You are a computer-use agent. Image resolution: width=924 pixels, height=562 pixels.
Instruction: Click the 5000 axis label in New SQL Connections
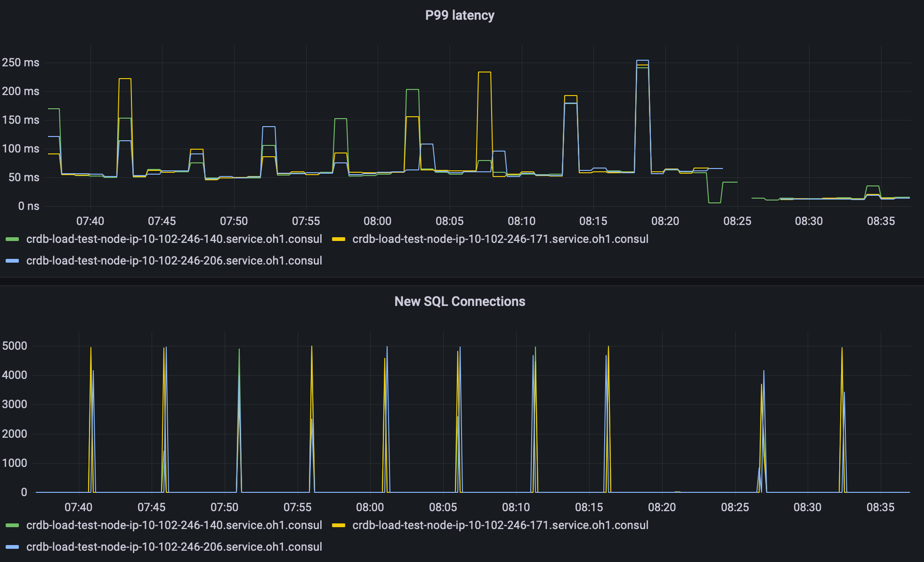click(15, 346)
